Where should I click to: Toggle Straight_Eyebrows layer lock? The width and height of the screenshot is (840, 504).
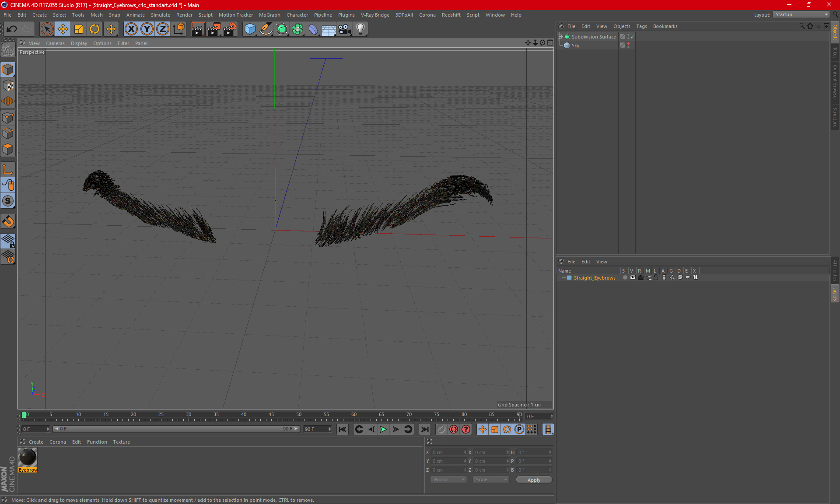point(656,277)
